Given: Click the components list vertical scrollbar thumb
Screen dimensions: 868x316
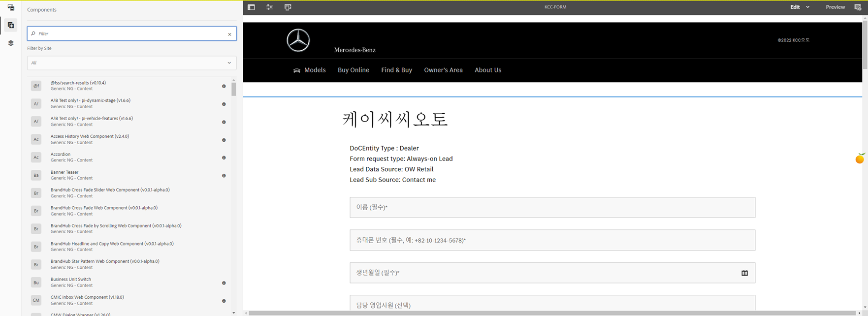Looking at the screenshot, I should click(x=233, y=89).
